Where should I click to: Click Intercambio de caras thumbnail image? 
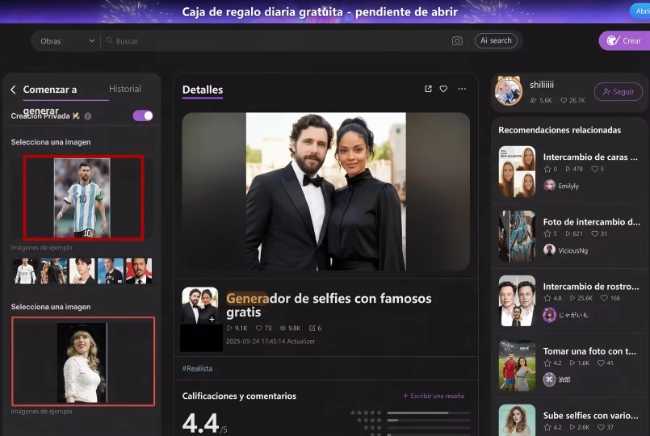coord(517,171)
